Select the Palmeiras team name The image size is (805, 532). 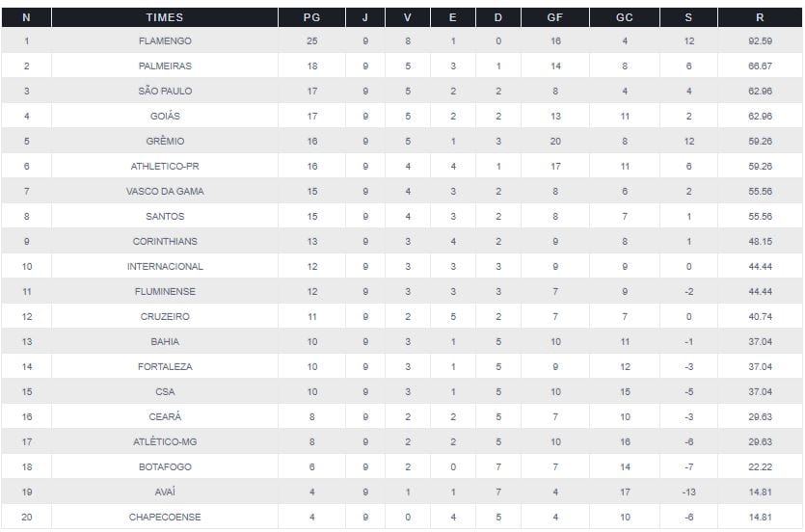click(x=165, y=66)
